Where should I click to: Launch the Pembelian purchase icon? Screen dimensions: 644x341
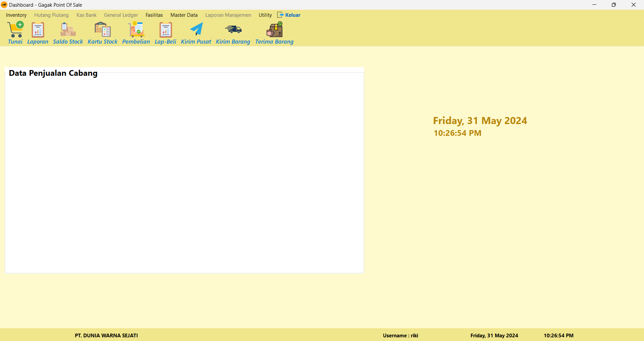click(136, 30)
